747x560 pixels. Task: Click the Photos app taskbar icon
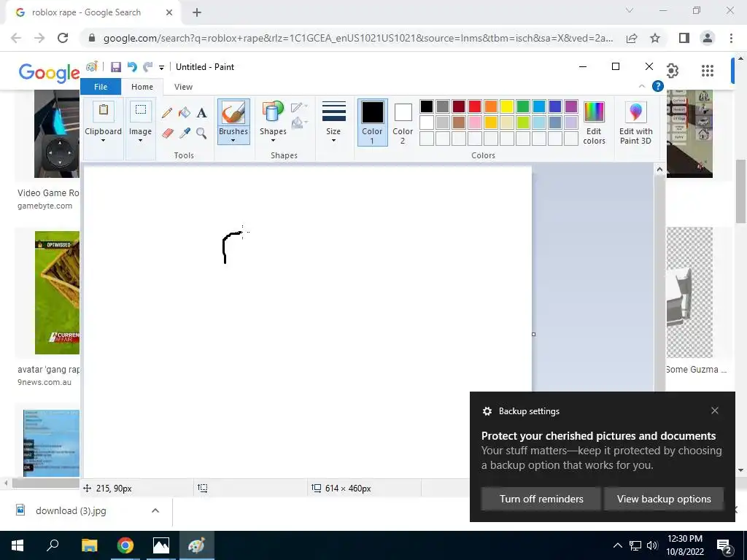[x=161, y=545]
